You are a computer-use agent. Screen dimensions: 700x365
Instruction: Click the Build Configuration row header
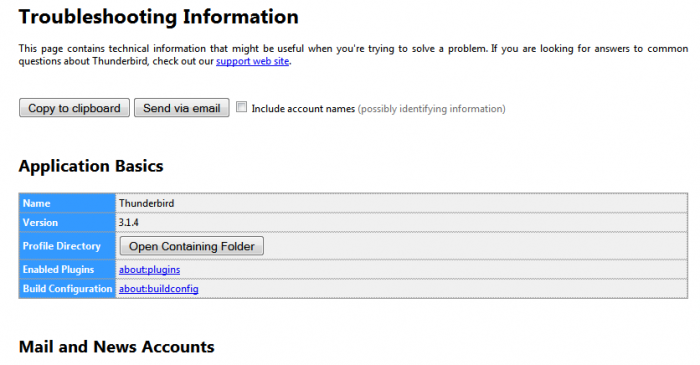point(67,289)
